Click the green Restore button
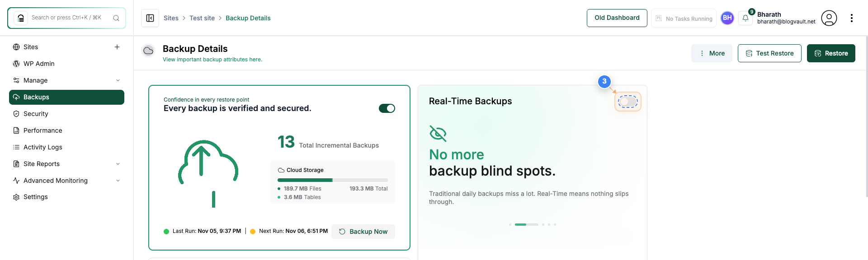This screenshot has height=260, width=868. (831, 53)
